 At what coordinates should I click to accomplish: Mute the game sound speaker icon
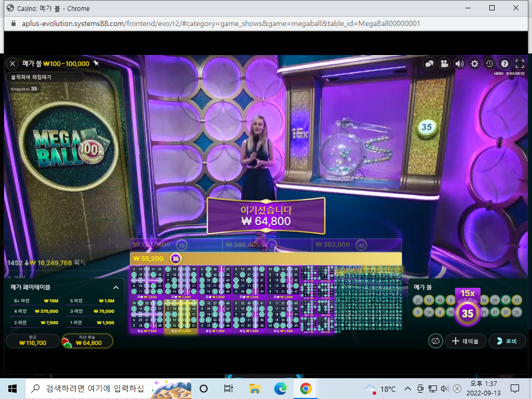click(459, 63)
